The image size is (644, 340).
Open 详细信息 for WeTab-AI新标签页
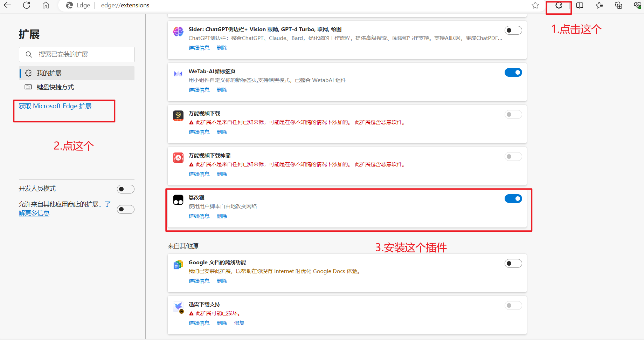(x=199, y=90)
